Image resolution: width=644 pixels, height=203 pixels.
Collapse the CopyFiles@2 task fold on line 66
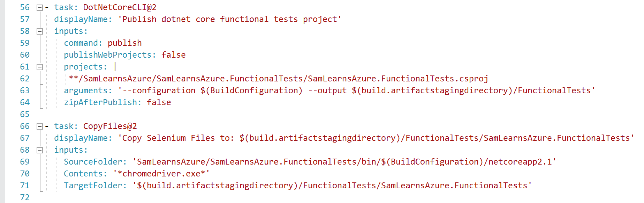40,126
